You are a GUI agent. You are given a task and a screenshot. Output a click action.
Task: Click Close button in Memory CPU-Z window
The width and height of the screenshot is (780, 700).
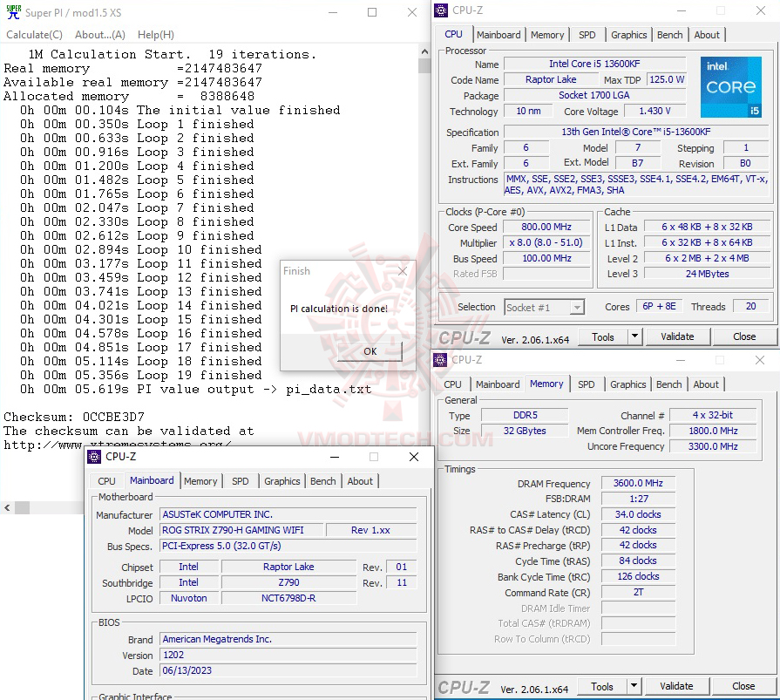click(743, 687)
